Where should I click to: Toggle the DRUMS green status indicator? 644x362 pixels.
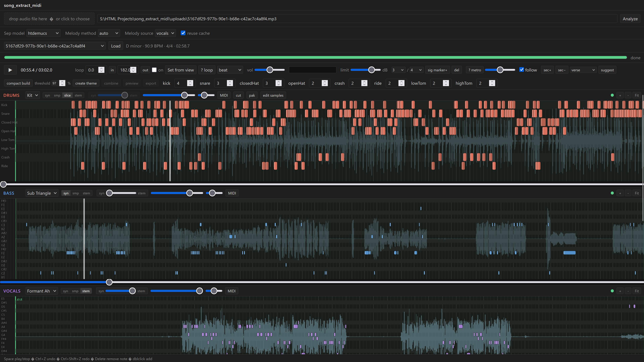coord(612,95)
